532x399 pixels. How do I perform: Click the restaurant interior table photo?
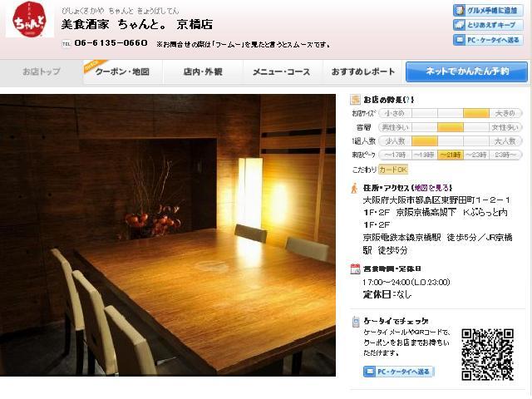click(168, 234)
